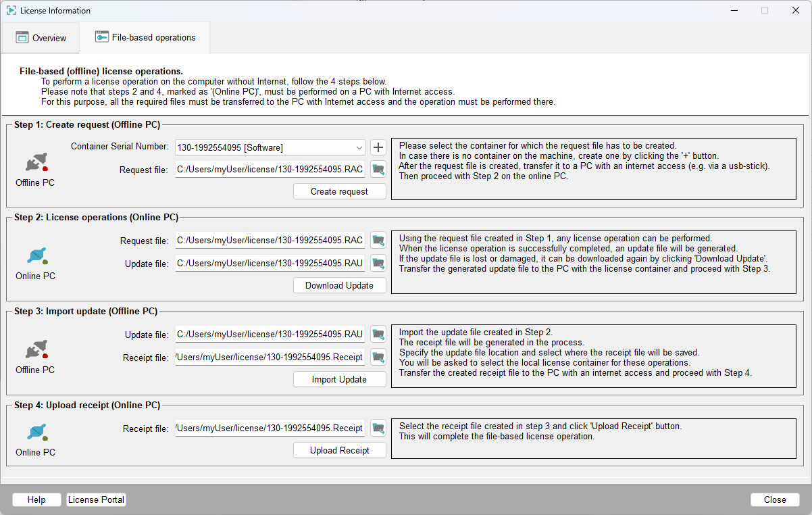812x515 pixels.
Task: Close the window with the title bar X
Action: (796, 10)
